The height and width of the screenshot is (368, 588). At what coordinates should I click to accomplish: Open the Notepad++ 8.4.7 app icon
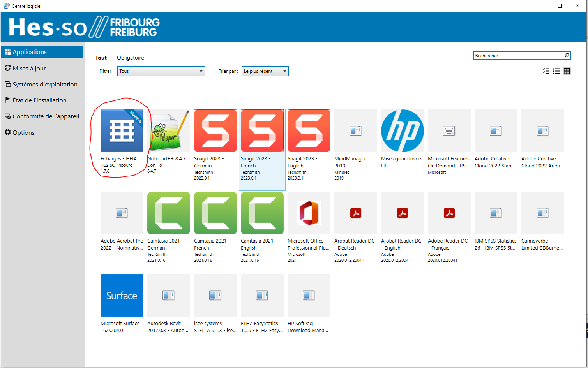tap(169, 131)
